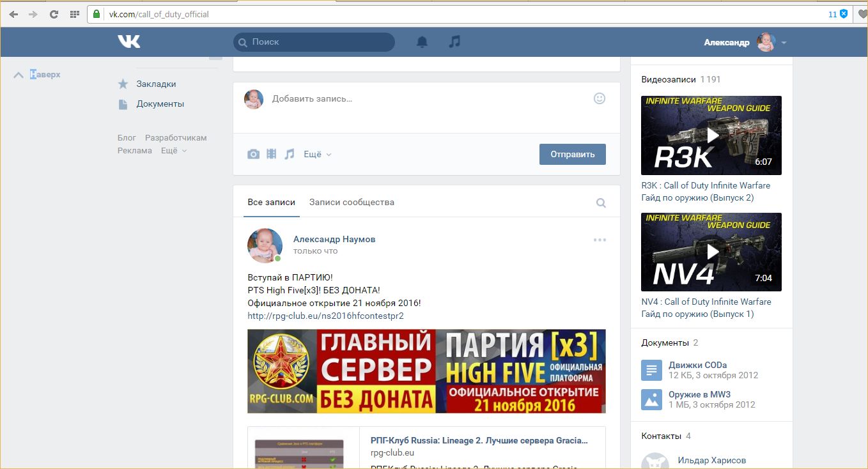The image size is (868, 469).
Task: Click avatar in the Добавить запись box
Action: [254, 99]
